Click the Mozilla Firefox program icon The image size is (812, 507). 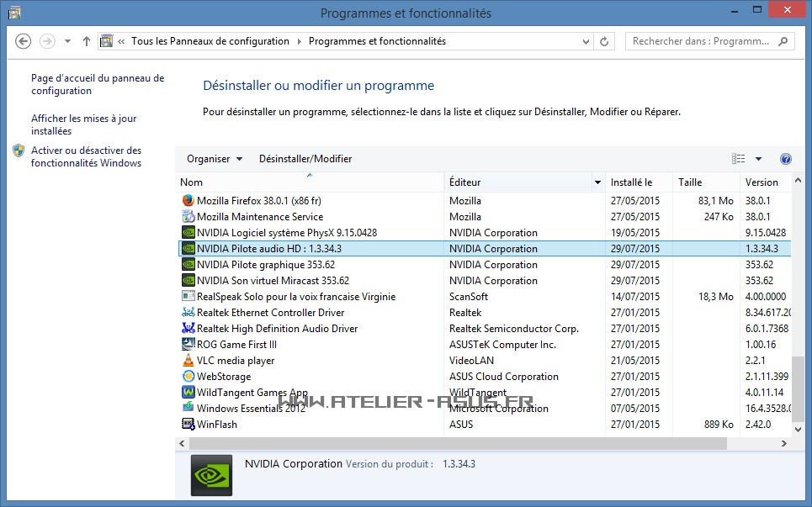[188, 201]
